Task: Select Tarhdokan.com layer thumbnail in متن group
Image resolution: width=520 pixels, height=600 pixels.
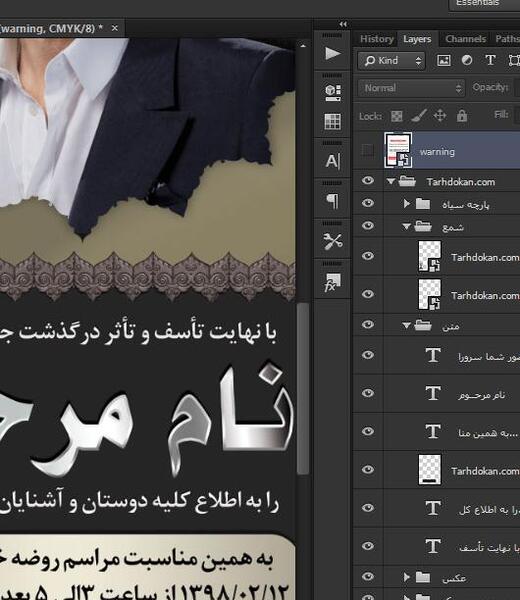Action: [x=429, y=470]
